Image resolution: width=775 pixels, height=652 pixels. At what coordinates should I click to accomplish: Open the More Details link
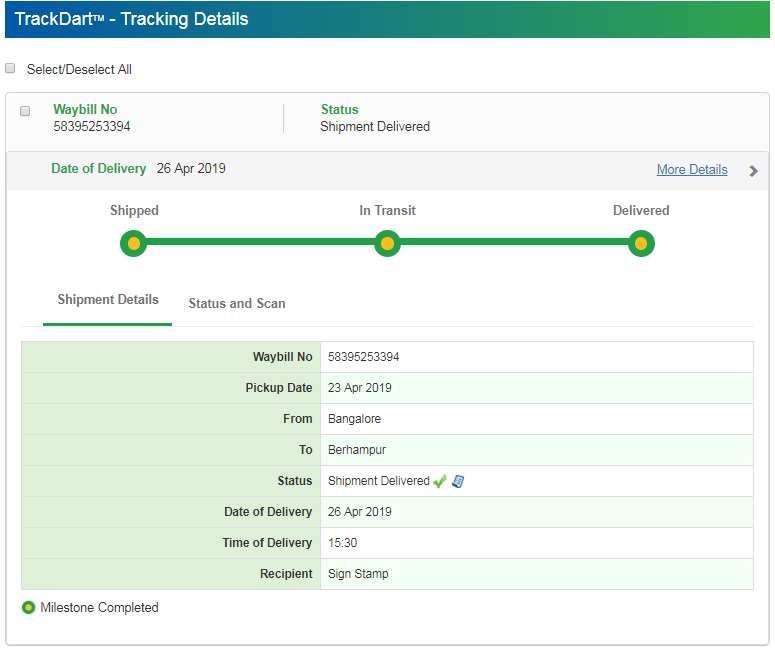click(x=692, y=170)
